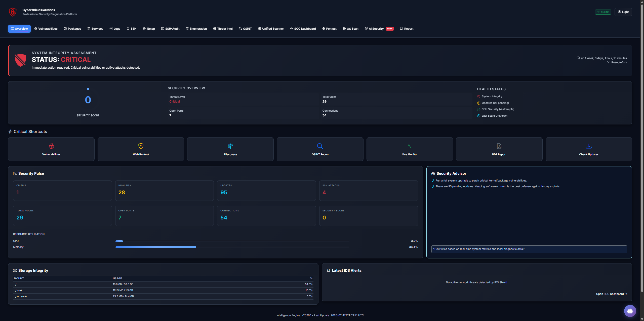Open the Live Monitor pulse icon

coord(410,146)
